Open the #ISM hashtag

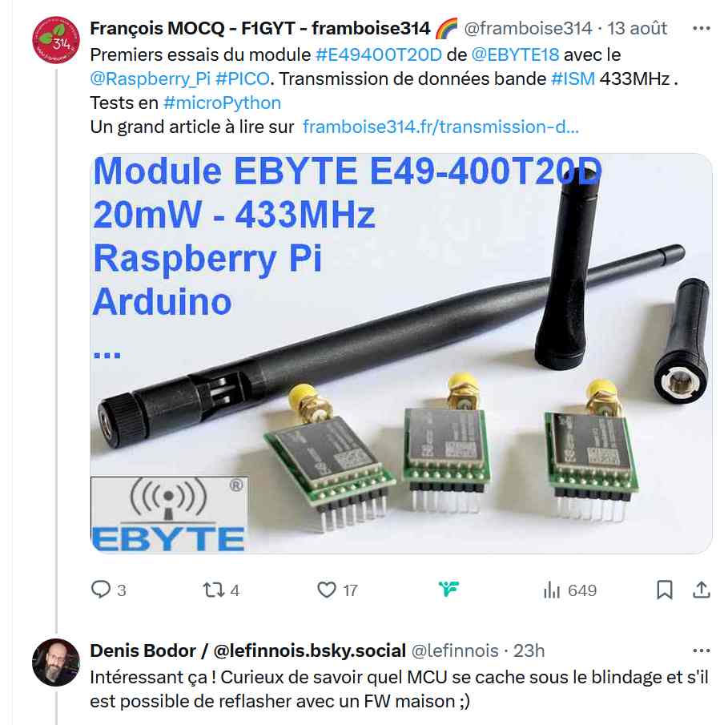tap(573, 79)
